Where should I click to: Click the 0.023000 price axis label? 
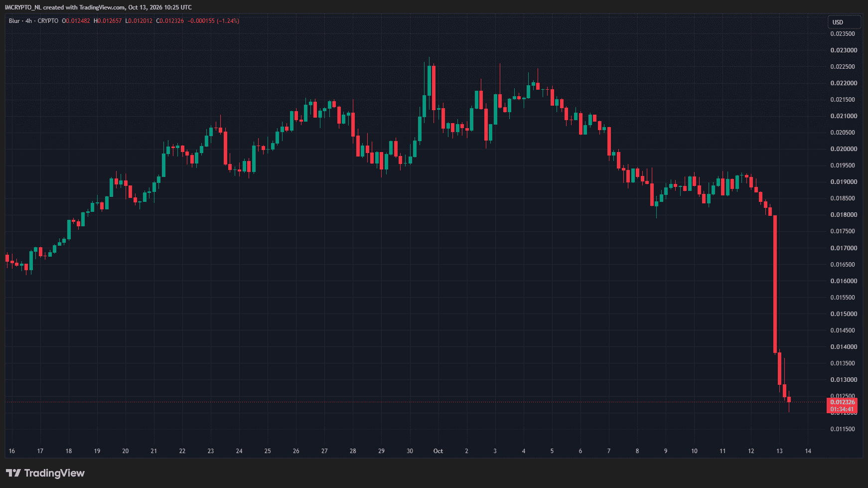pyautogui.click(x=844, y=50)
